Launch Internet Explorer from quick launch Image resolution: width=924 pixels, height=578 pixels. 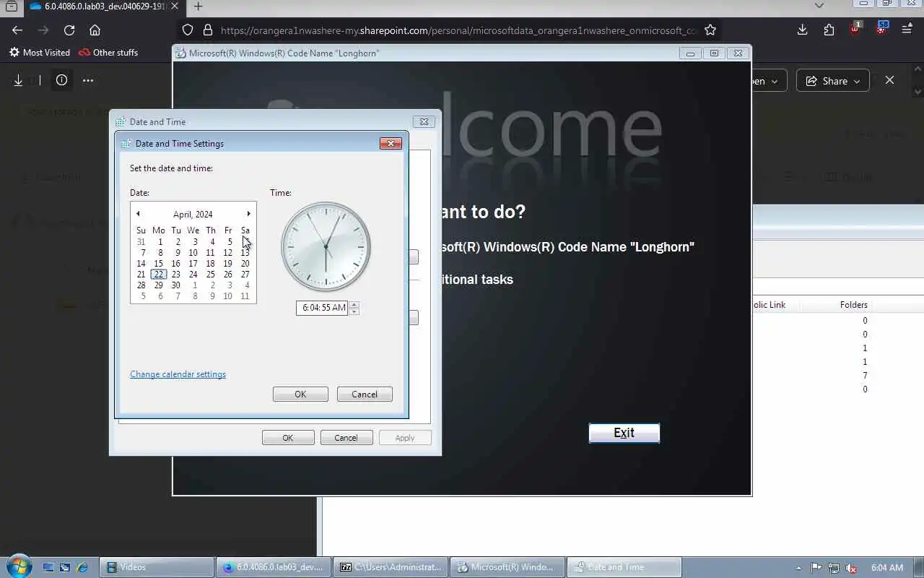pos(82,567)
